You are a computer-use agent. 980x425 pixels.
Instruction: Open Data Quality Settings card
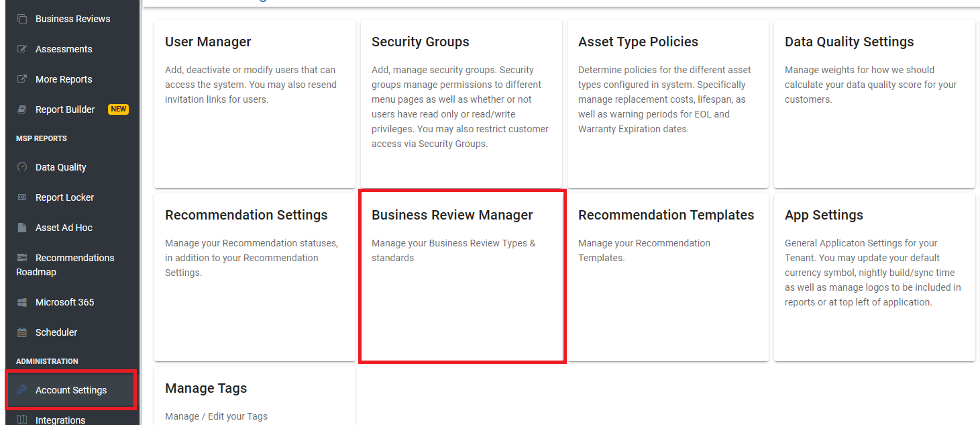pyautogui.click(x=874, y=104)
